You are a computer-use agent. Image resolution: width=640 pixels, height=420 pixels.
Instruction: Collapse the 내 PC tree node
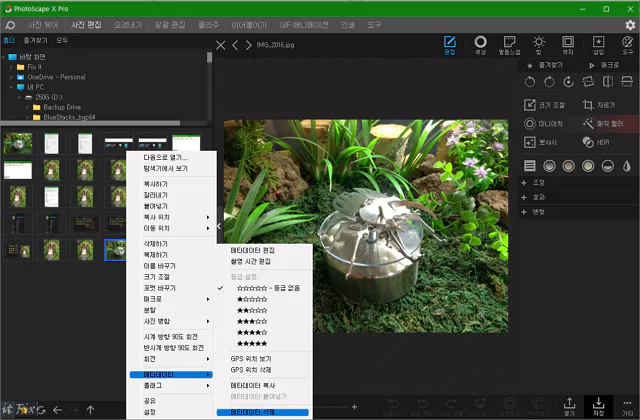(x=11, y=87)
